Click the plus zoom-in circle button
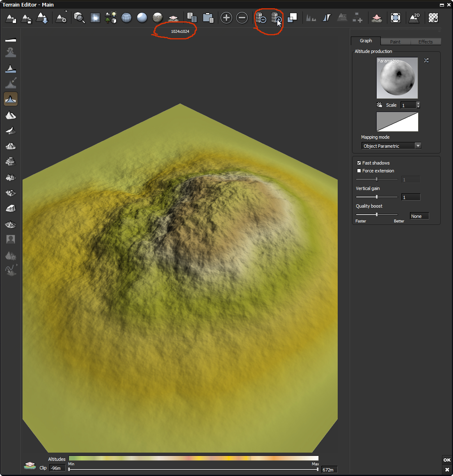Image resolution: width=453 pixels, height=476 pixels. (226, 18)
